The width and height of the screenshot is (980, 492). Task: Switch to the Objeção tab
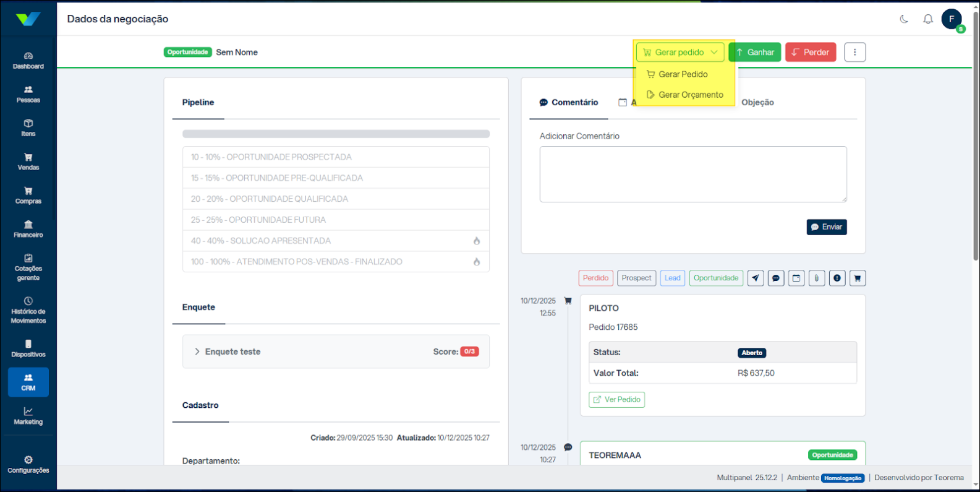tap(757, 103)
